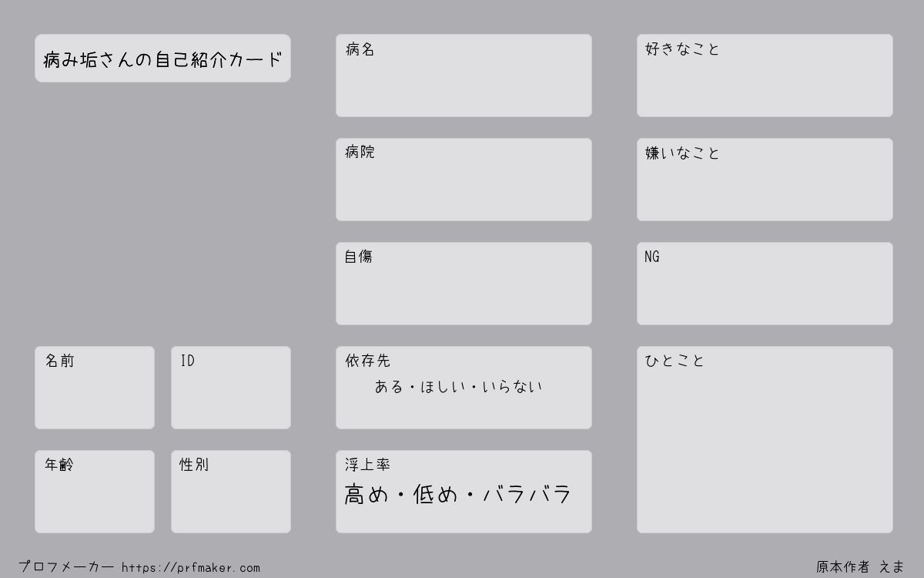Click the 年齢 field box
924x578 pixels.
(95, 492)
